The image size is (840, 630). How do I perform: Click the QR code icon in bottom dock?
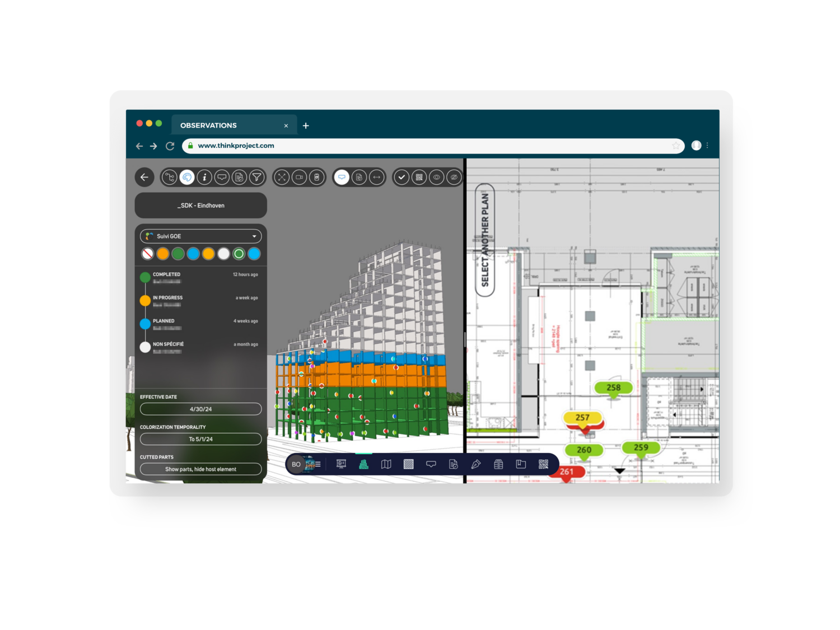(x=543, y=464)
